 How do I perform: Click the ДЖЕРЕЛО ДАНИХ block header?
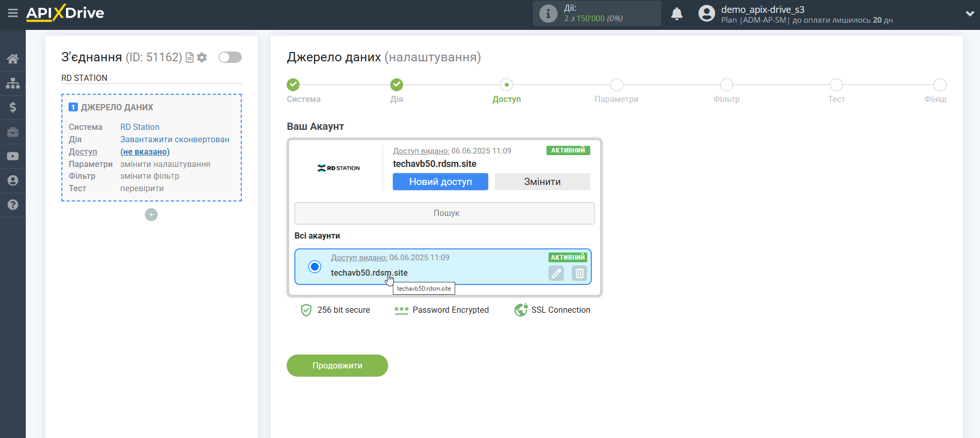[111, 107]
